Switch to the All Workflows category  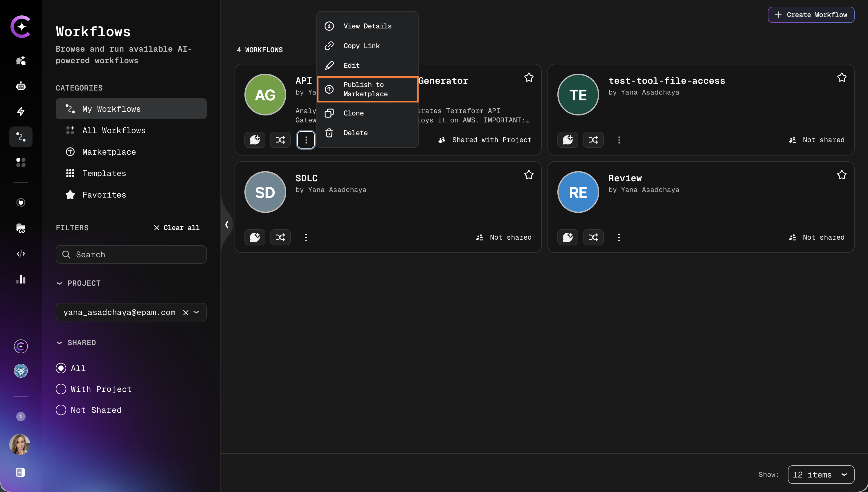click(131, 131)
